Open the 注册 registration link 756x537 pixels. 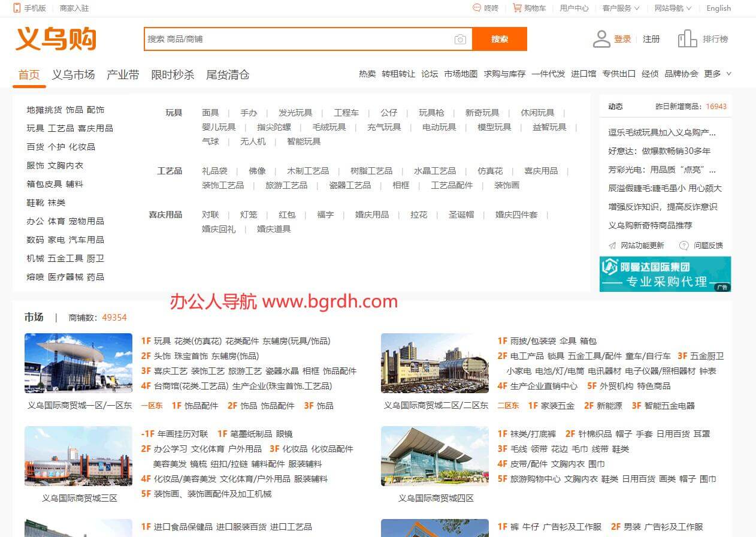pos(651,38)
